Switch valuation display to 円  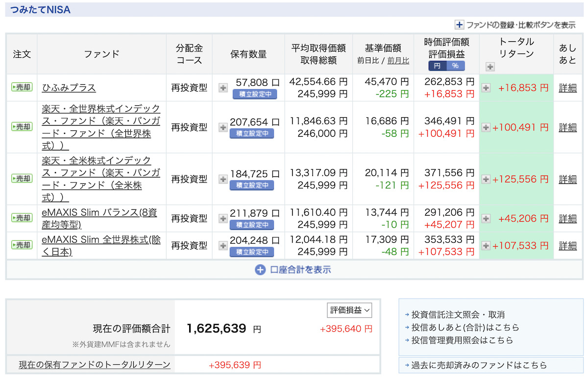[x=437, y=66]
